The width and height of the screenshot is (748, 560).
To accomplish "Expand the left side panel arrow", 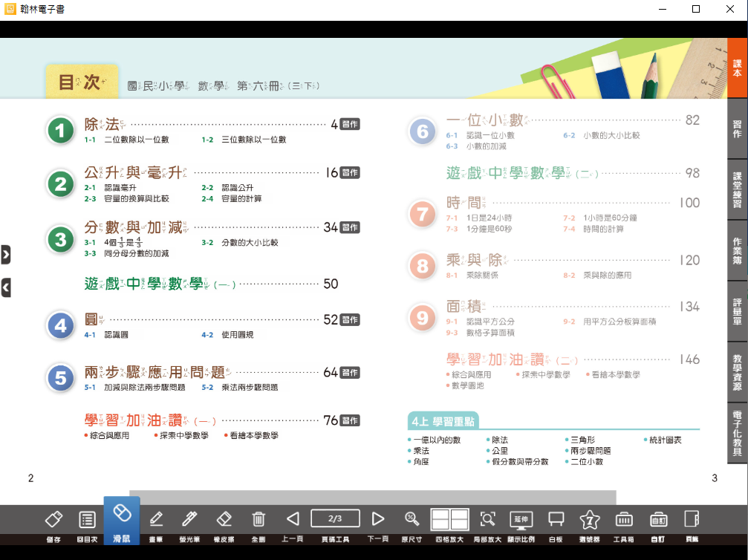I will [6, 255].
